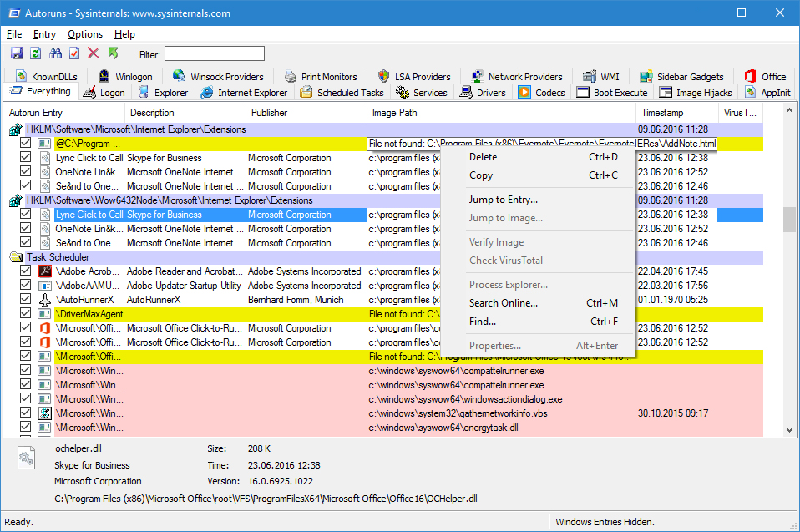
Task: Toggle checkbox for selected Lync Click to Call
Action: click(x=25, y=214)
